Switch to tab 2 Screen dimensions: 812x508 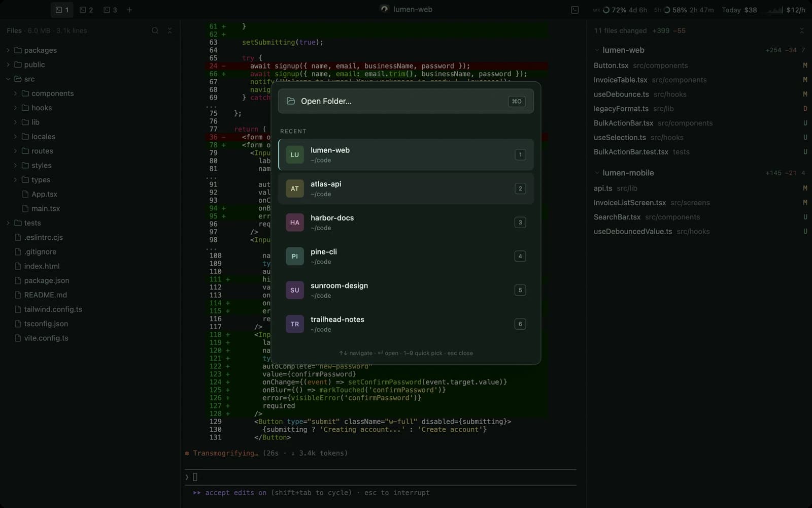pyautogui.click(x=86, y=10)
